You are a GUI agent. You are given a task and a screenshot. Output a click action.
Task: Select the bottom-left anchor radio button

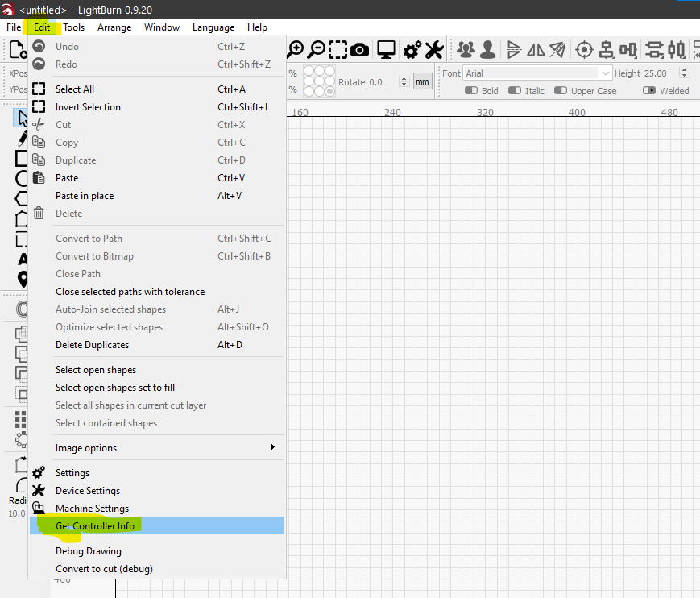(x=309, y=92)
